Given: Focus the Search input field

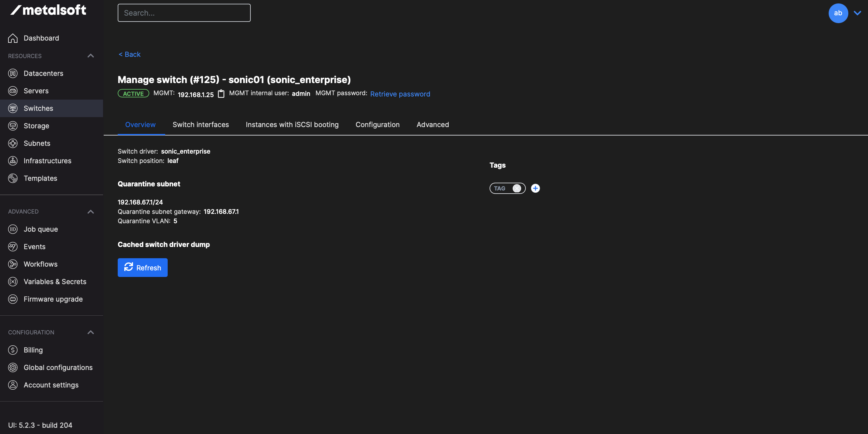Looking at the screenshot, I should click(x=184, y=13).
